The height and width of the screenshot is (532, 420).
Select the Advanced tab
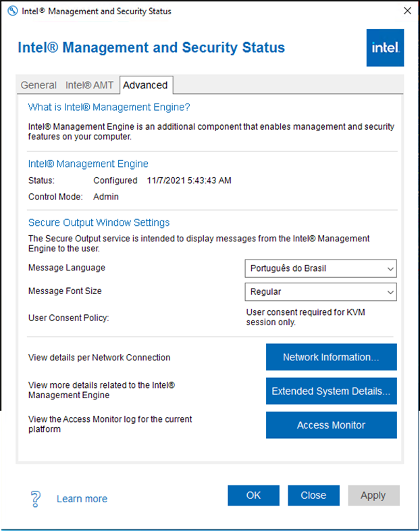pos(145,85)
